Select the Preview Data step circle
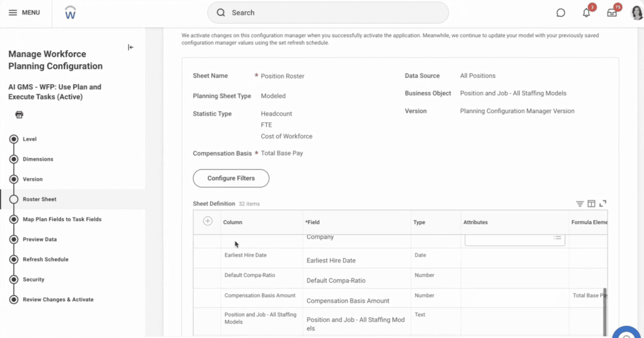The width and height of the screenshot is (644, 338). [x=14, y=239]
